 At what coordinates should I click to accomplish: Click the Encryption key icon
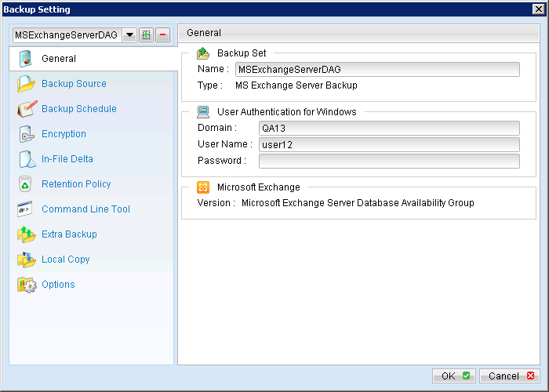27,134
